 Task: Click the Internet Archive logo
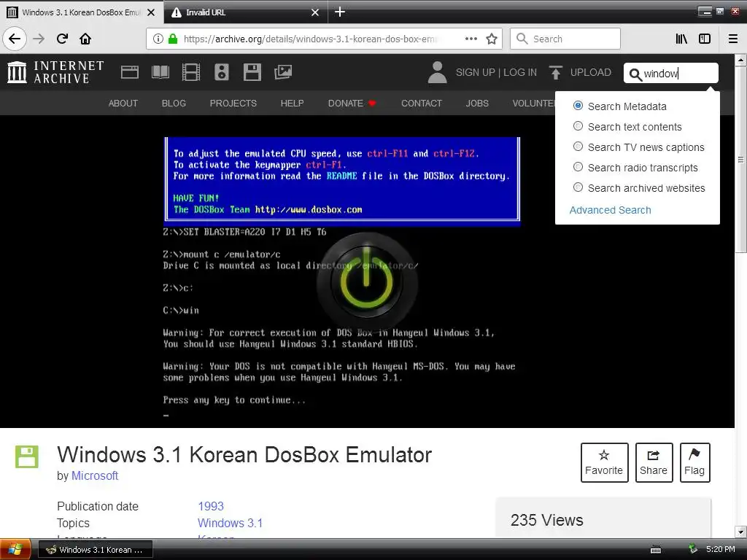(55, 72)
